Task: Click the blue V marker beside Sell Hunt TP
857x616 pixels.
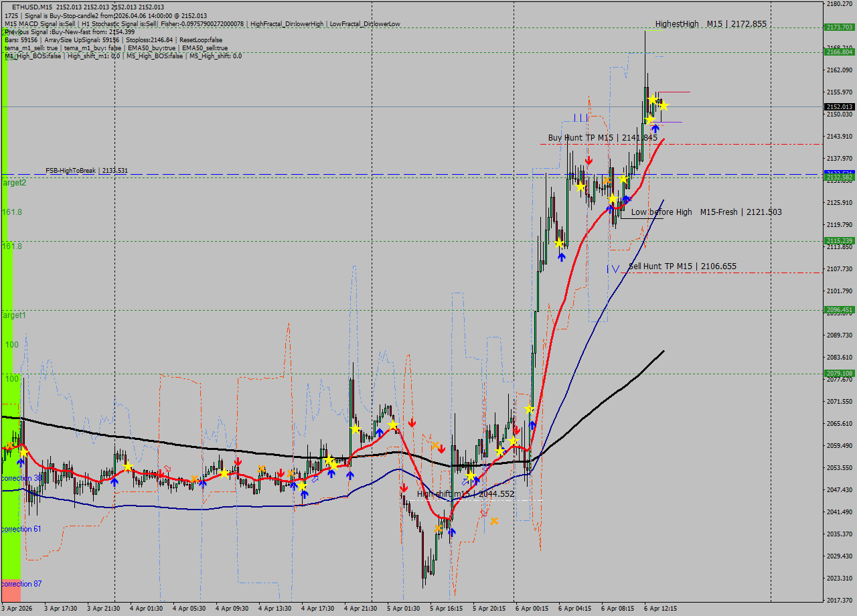Action: click(615, 268)
